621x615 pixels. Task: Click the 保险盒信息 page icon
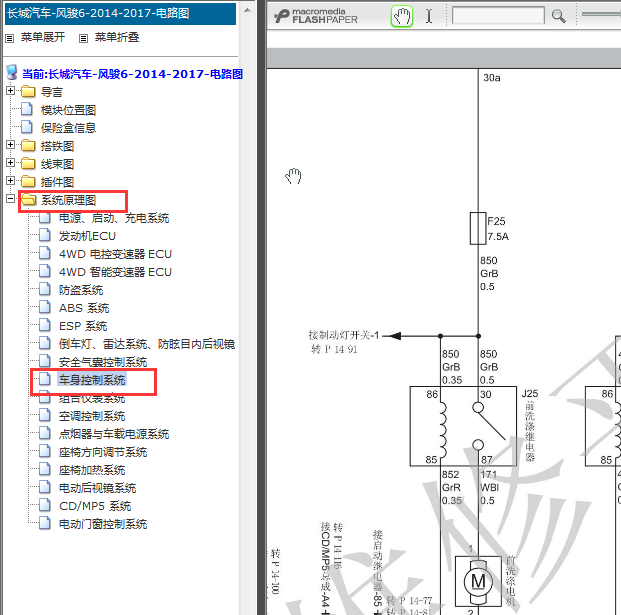(x=27, y=127)
